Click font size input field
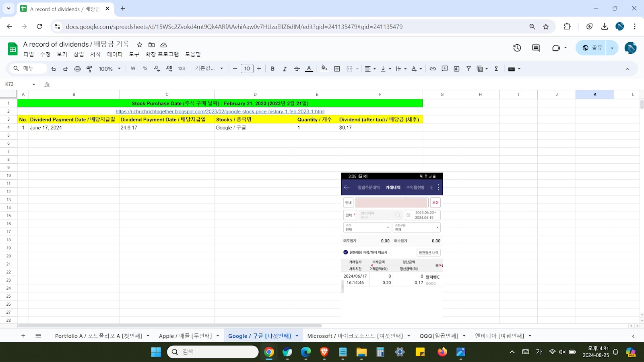Screen dimensions: 644x362 click(247, 69)
